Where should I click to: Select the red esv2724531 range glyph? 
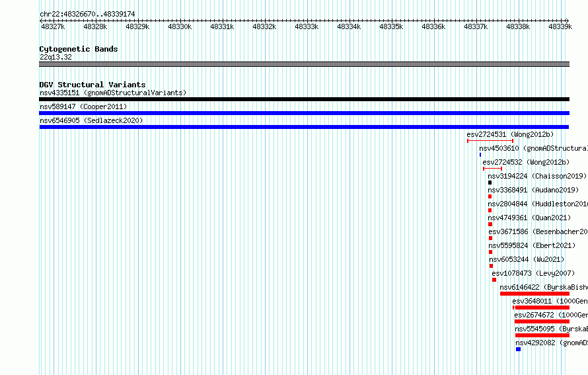490,141
